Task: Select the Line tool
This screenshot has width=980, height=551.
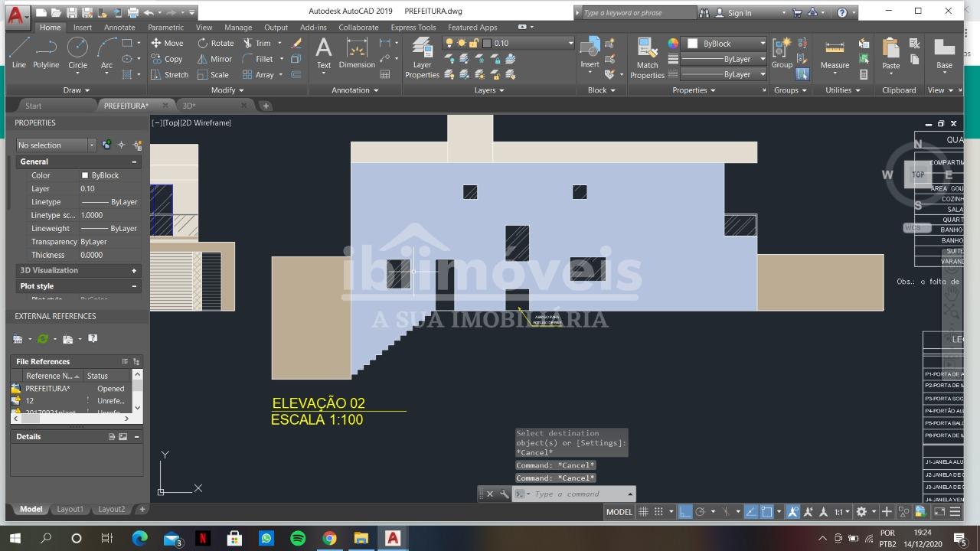Action: pyautogui.click(x=19, y=52)
